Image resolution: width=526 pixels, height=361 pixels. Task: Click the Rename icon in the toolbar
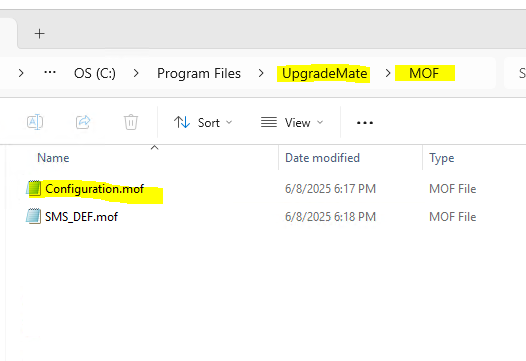(x=35, y=122)
